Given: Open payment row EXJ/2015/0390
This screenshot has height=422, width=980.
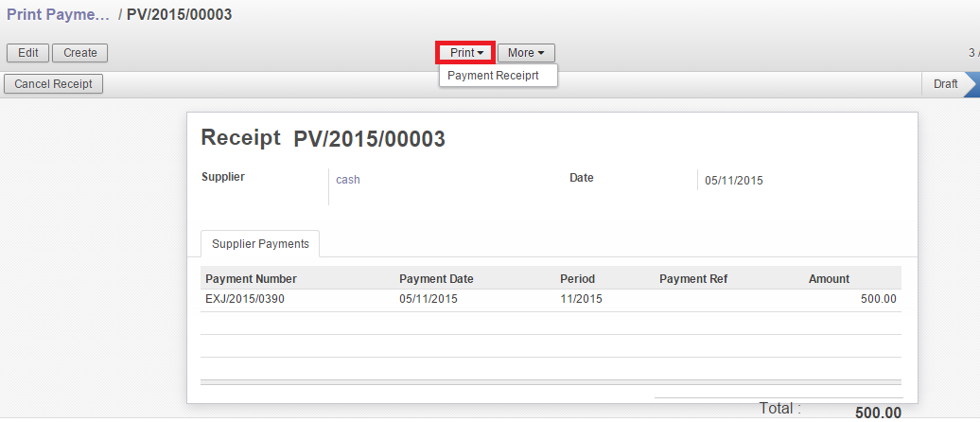Looking at the screenshot, I should pyautogui.click(x=551, y=299).
